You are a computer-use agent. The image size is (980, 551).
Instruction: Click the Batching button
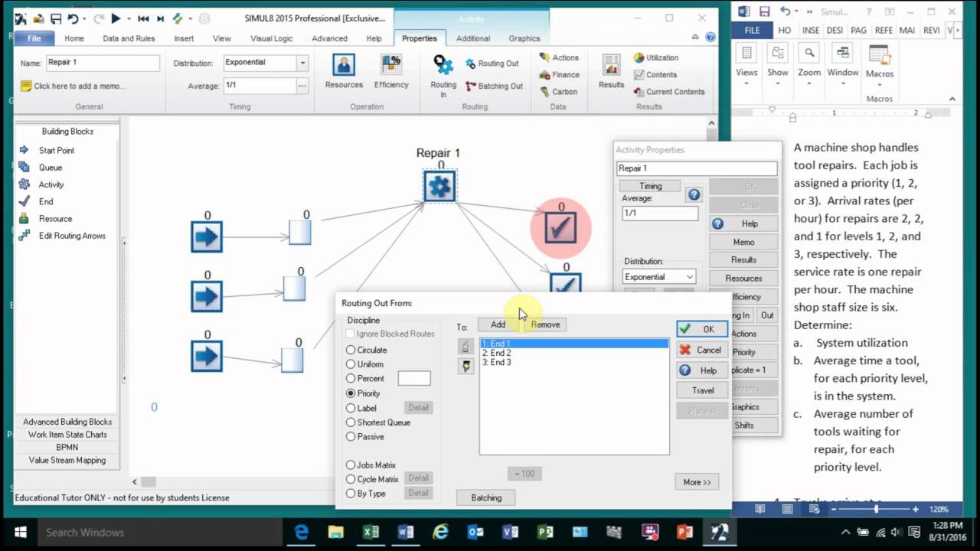(486, 497)
